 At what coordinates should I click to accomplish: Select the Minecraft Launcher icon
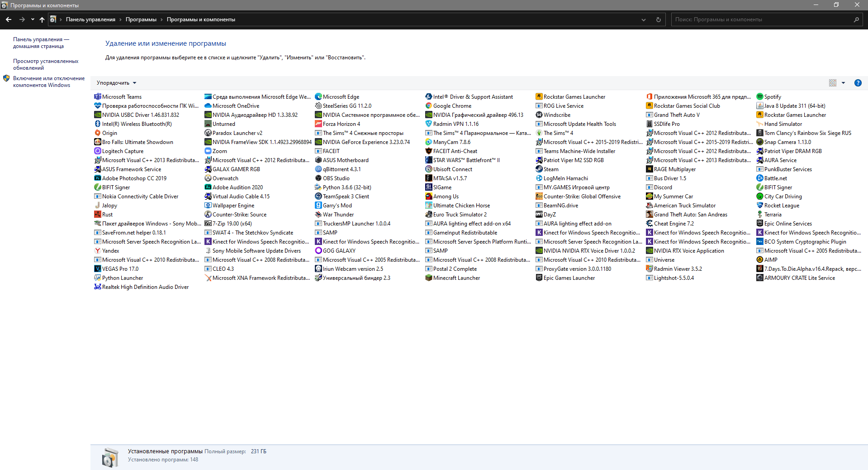(429, 278)
